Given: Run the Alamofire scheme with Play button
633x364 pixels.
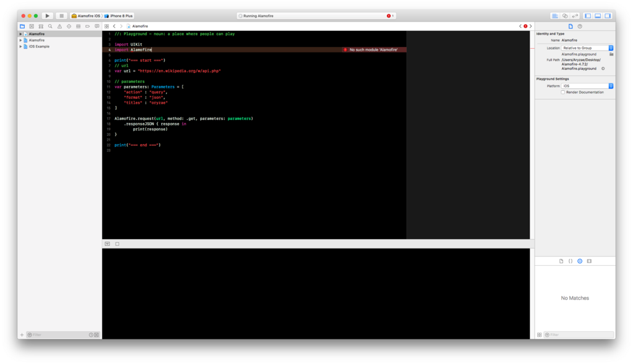Looking at the screenshot, I should coord(47,15).
